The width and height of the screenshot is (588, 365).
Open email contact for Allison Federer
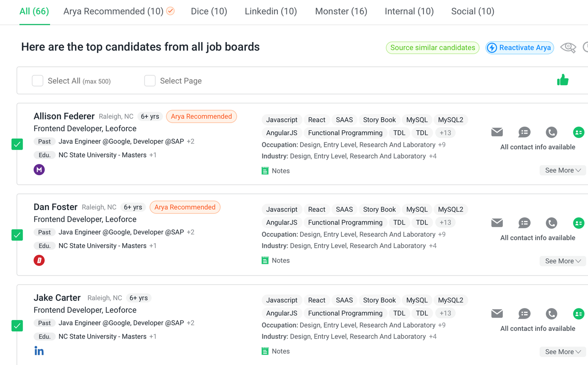point(497,132)
